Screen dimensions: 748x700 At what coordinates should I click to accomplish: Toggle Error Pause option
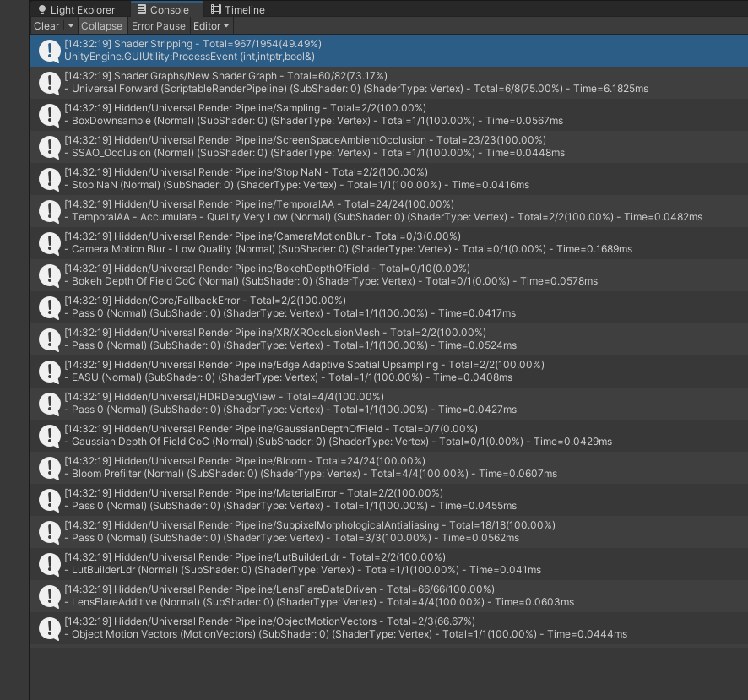click(x=159, y=26)
